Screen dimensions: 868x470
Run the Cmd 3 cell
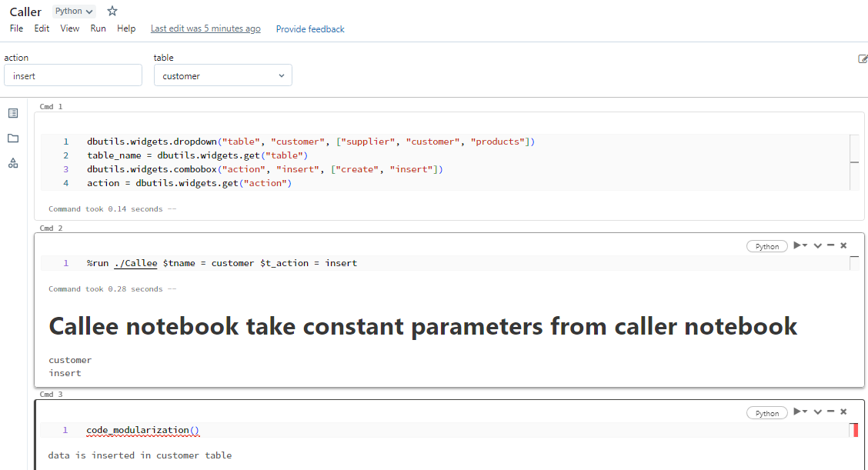[799, 411]
